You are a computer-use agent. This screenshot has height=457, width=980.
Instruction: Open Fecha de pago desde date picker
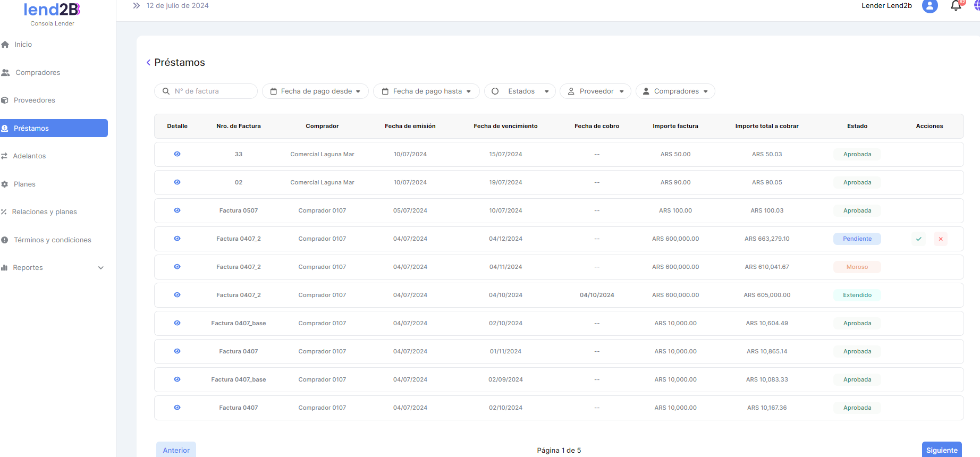316,91
